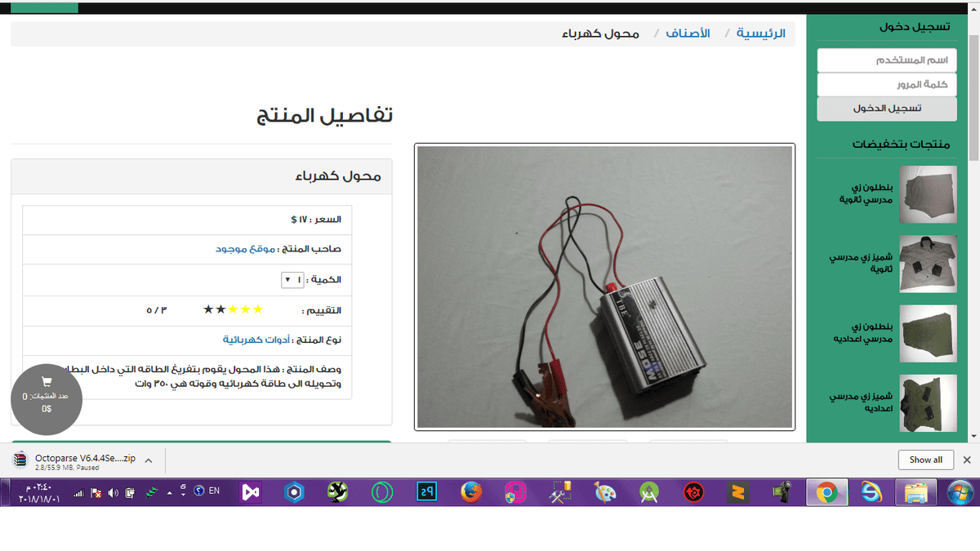
Task: Close the downloads bar
Action: point(967,460)
